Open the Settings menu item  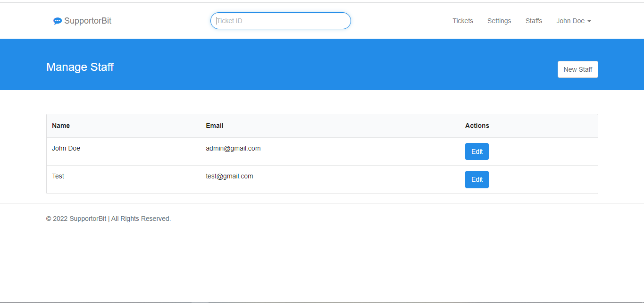499,21
